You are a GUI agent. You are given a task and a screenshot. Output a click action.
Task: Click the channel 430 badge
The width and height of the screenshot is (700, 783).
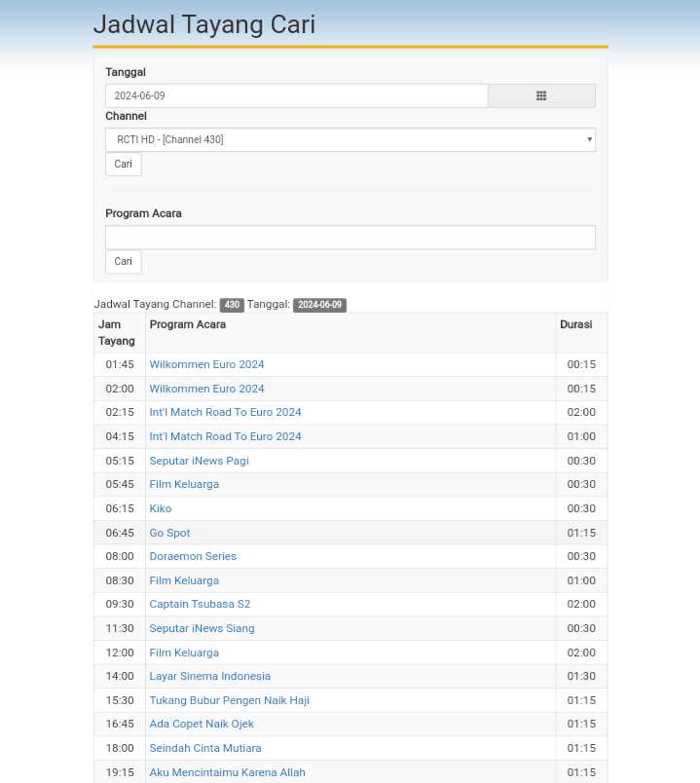pyautogui.click(x=232, y=305)
